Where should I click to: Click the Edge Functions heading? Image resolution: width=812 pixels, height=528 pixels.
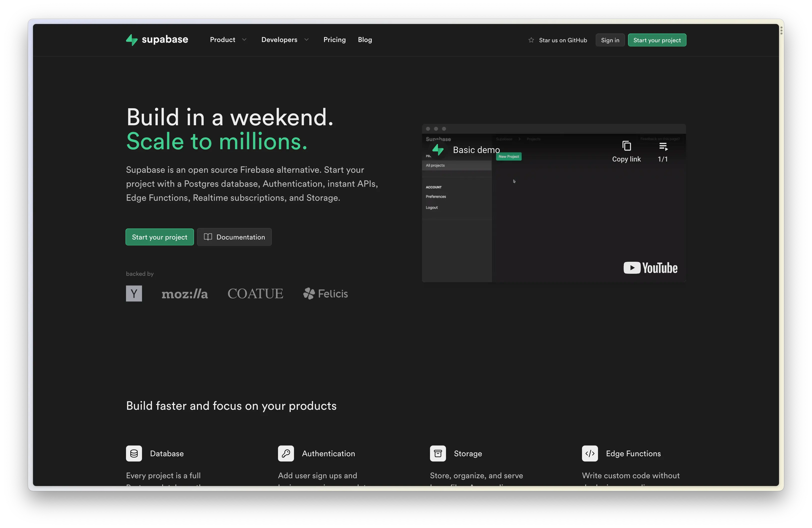click(633, 454)
